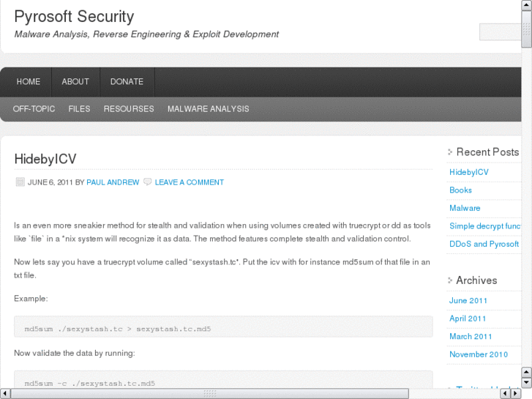Click the horizontal scroll right arrow
The image size is (532, 399).
[515, 394]
